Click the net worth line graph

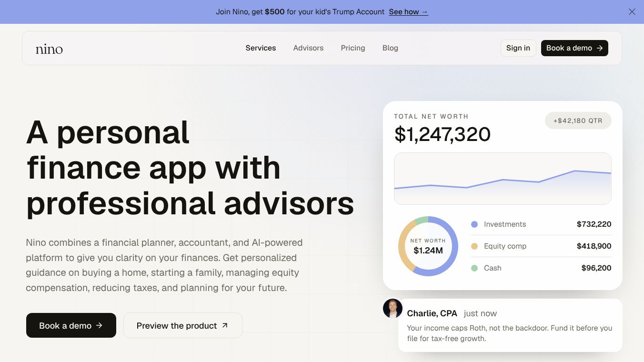coord(503,179)
